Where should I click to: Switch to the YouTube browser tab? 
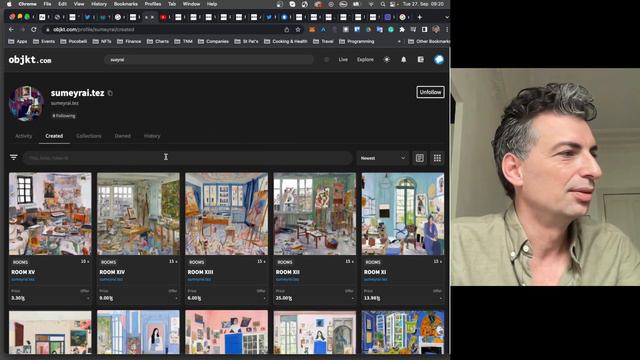pyautogui.click(x=163, y=17)
